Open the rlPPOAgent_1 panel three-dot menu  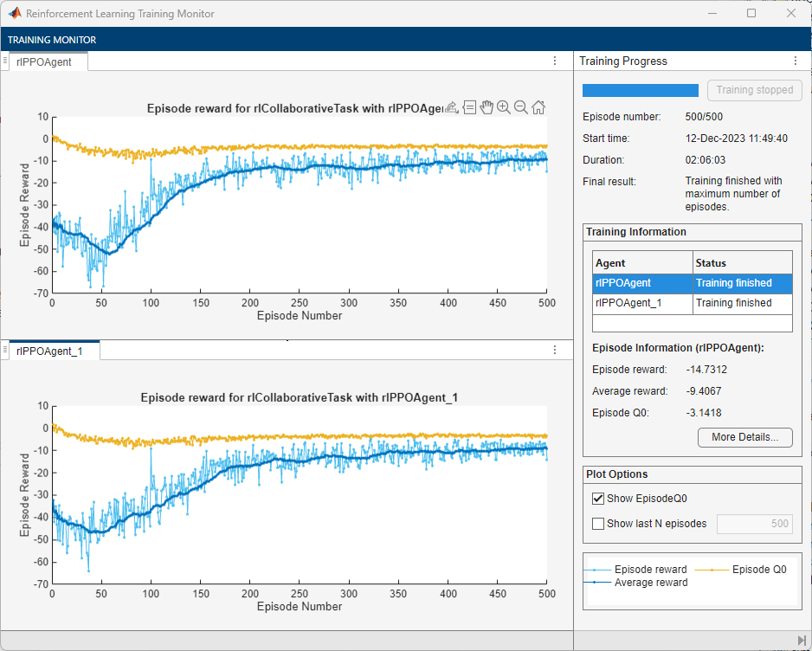click(x=555, y=351)
